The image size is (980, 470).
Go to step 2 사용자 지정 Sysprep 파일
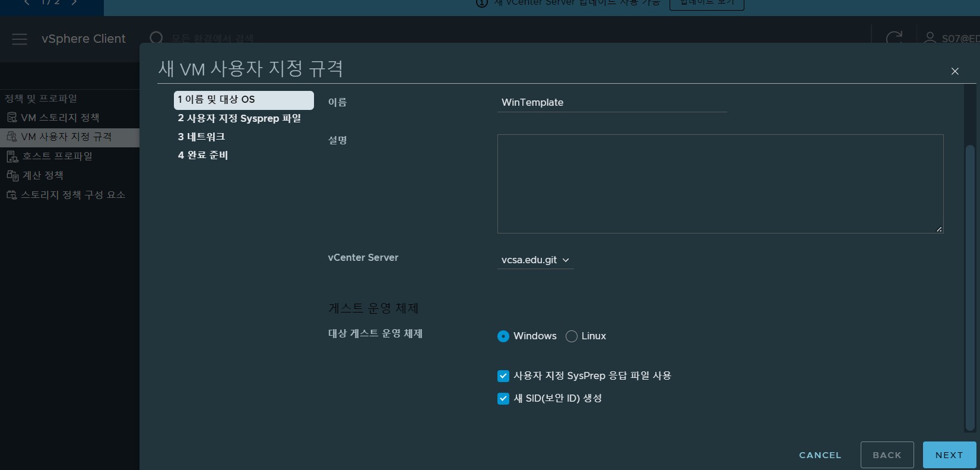pyautogui.click(x=239, y=118)
